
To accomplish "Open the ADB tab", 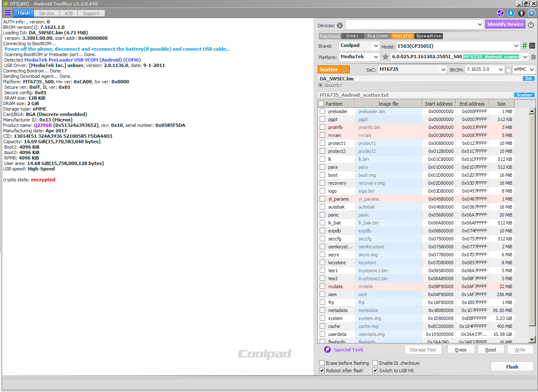I will pyautogui.click(x=68, y=13).
